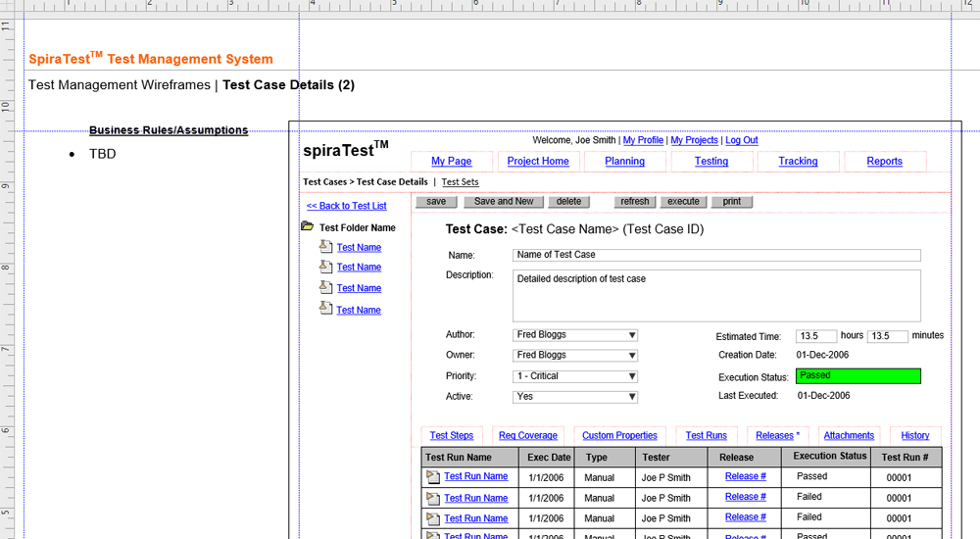Follow the Back to Test List link
Image resolution: width=980 pixels, height=539 pixels.
click(346, 206)
